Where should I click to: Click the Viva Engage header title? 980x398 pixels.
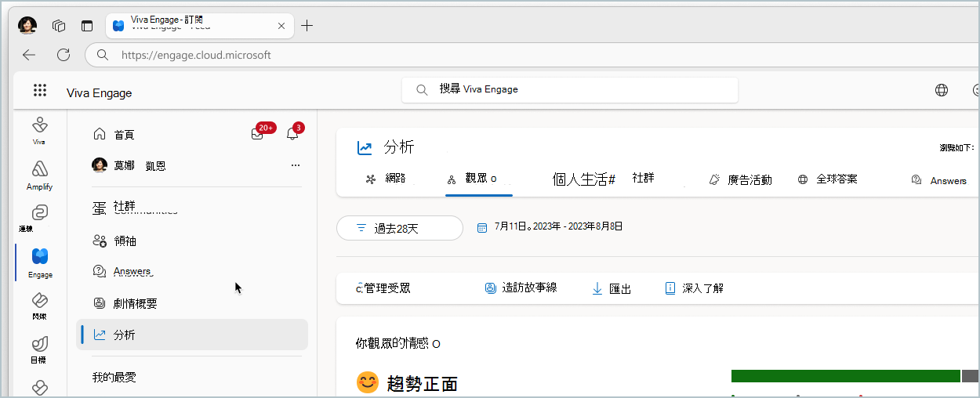(99, 92)
